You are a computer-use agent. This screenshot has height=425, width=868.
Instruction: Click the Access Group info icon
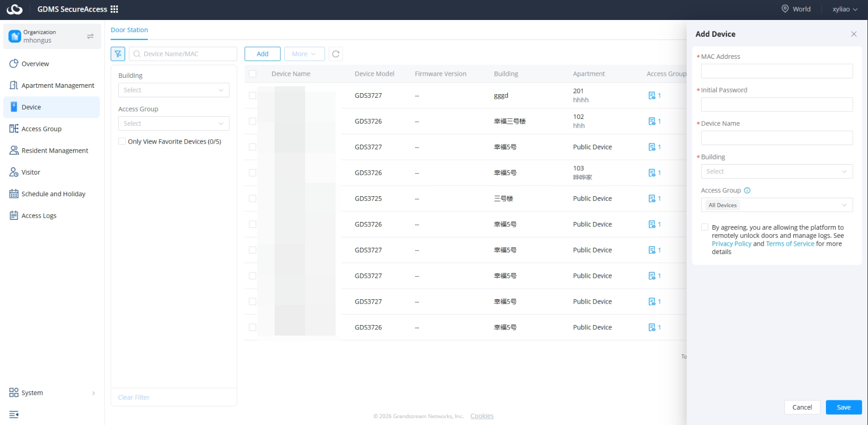coord(747,190)
